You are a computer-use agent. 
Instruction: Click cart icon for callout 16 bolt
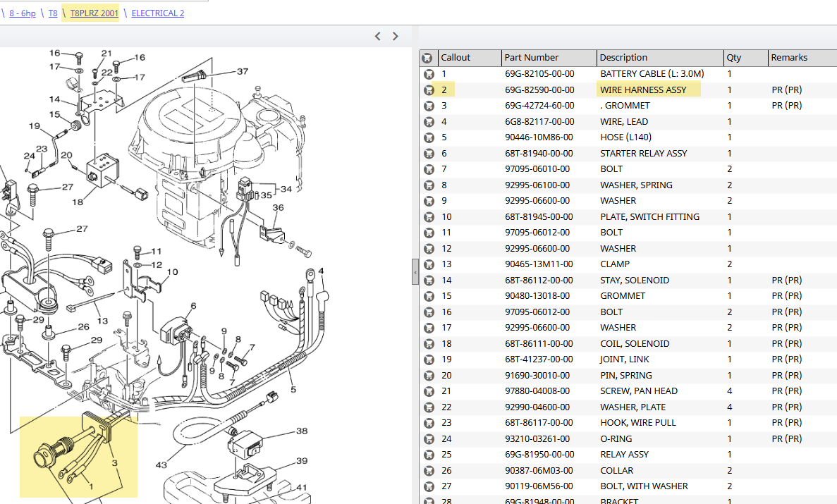[x=429, y=312]
